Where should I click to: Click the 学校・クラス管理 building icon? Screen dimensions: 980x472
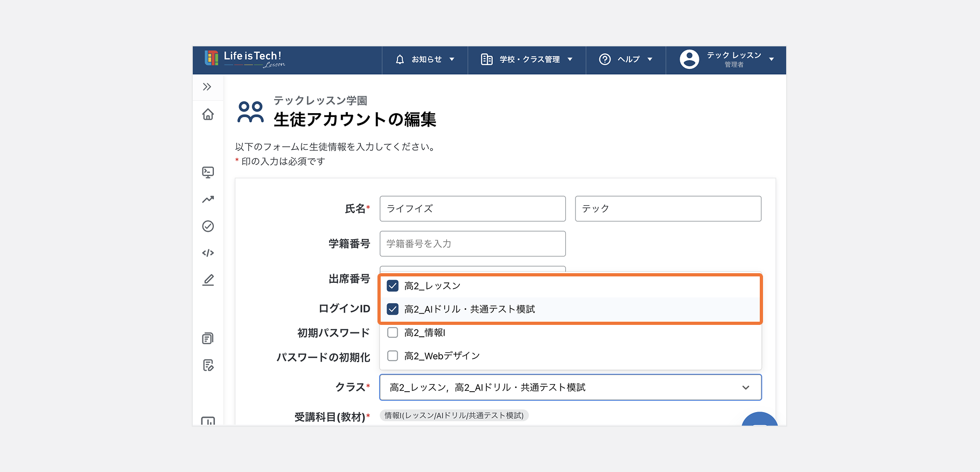coord(487,60)
